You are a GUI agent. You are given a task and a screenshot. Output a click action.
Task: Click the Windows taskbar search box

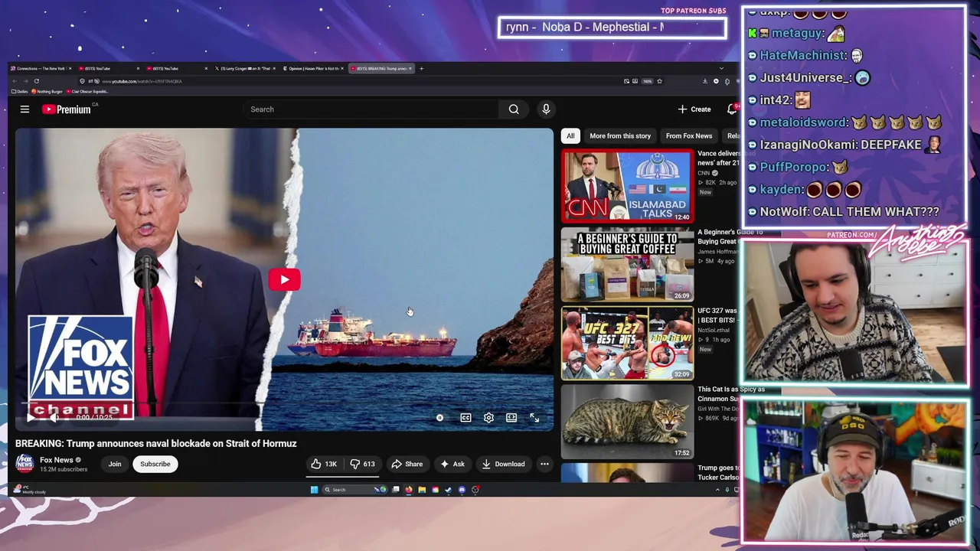point(354,490)
